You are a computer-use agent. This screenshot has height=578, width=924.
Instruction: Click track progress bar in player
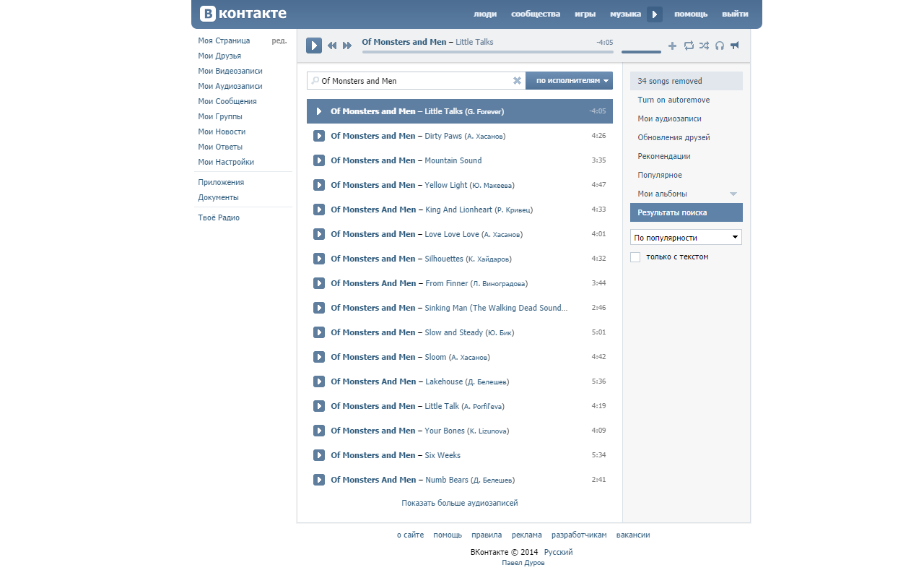(x=488, y=52)
